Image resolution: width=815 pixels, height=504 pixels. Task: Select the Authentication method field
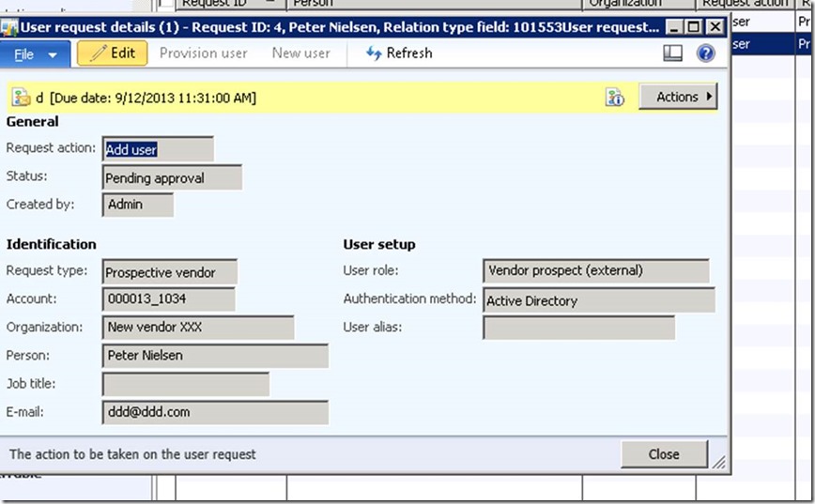598,301
